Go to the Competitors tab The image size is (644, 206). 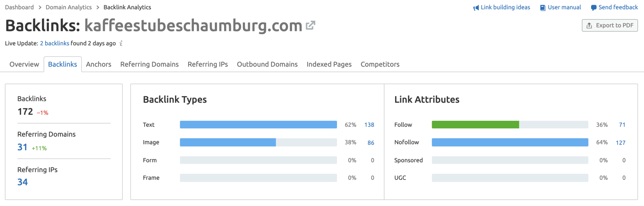(x=380, y=64)
